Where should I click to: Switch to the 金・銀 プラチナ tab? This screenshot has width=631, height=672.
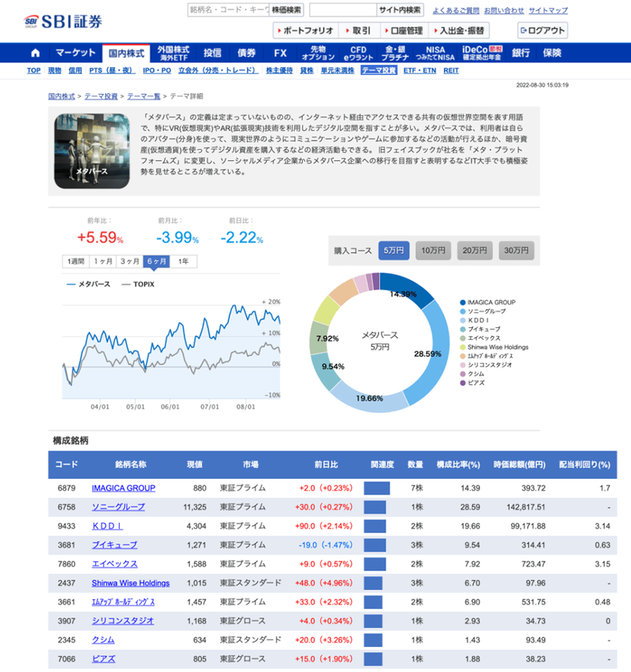click(x=395, y=53)
